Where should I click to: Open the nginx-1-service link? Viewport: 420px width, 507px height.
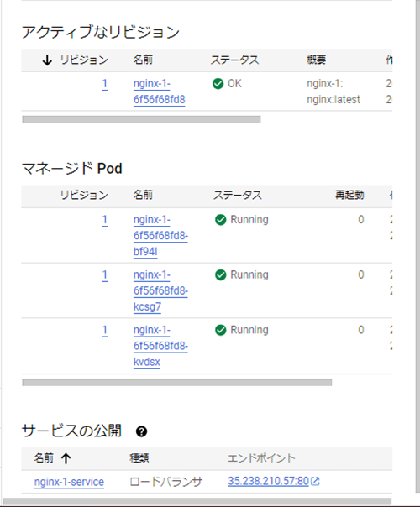pos(69,482)
